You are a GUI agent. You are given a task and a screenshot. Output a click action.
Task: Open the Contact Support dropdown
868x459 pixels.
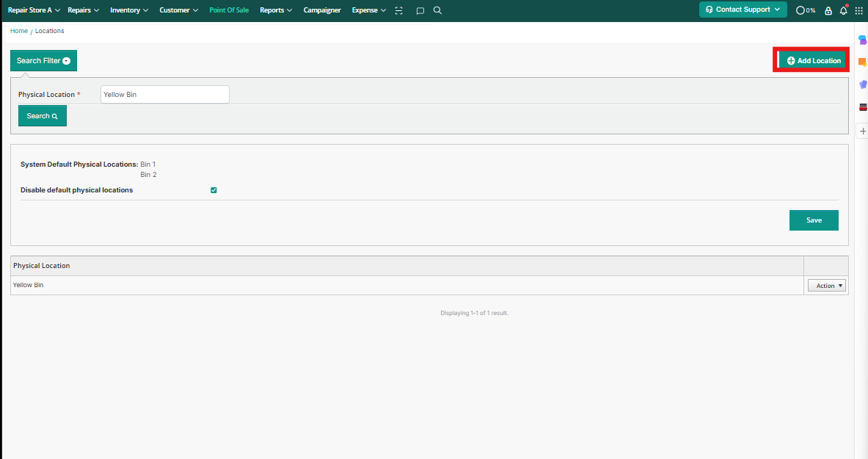(x=743, y=10)
